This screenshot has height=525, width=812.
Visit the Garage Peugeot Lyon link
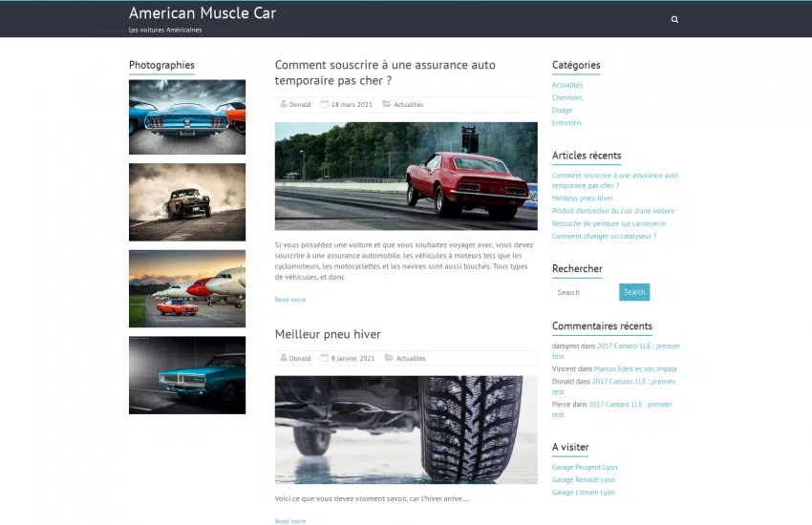point(584,467)
